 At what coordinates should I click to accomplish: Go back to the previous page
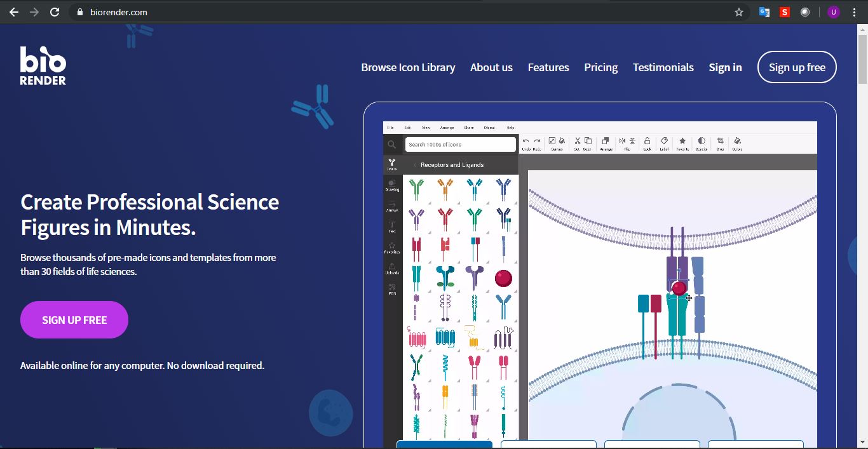click(x=14, y=12)
